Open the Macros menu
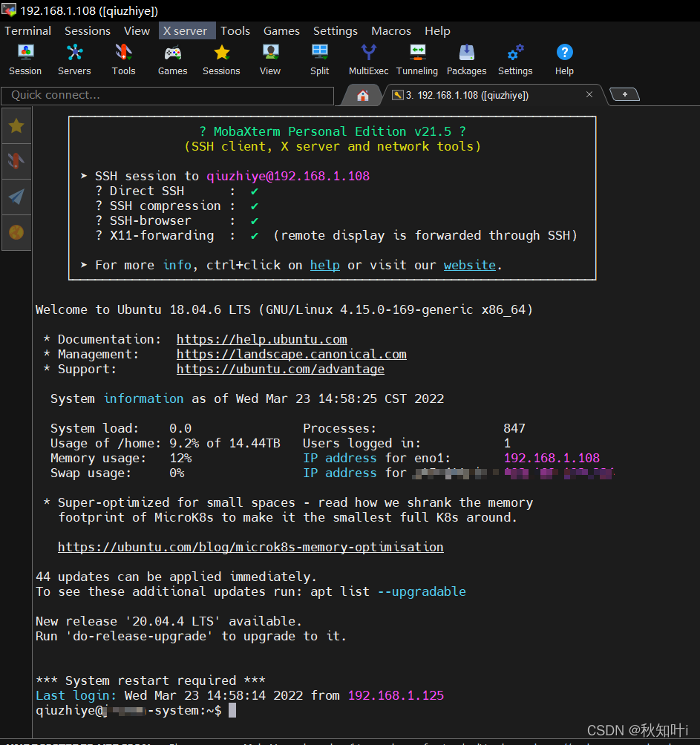The image size is (700, 745). click(x=391, y=31)
